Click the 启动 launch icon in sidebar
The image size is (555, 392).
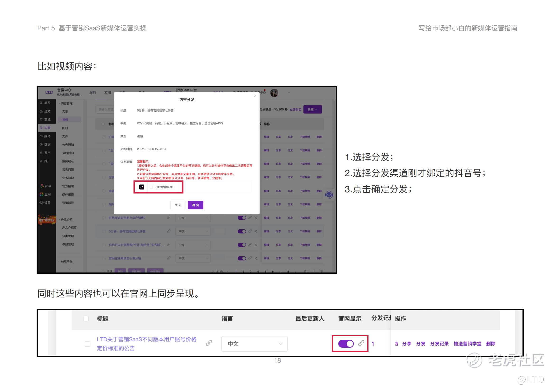pos(42,186)
